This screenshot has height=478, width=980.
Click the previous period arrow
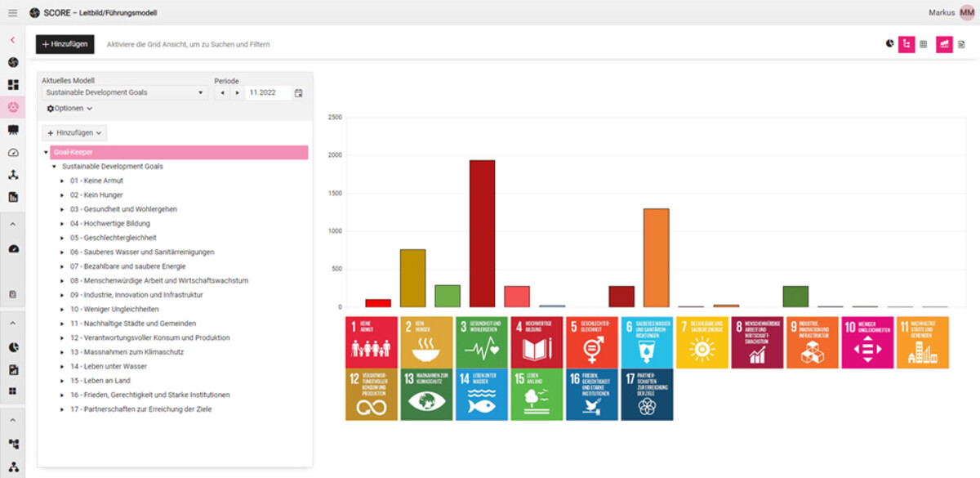(x=222, y=93)
